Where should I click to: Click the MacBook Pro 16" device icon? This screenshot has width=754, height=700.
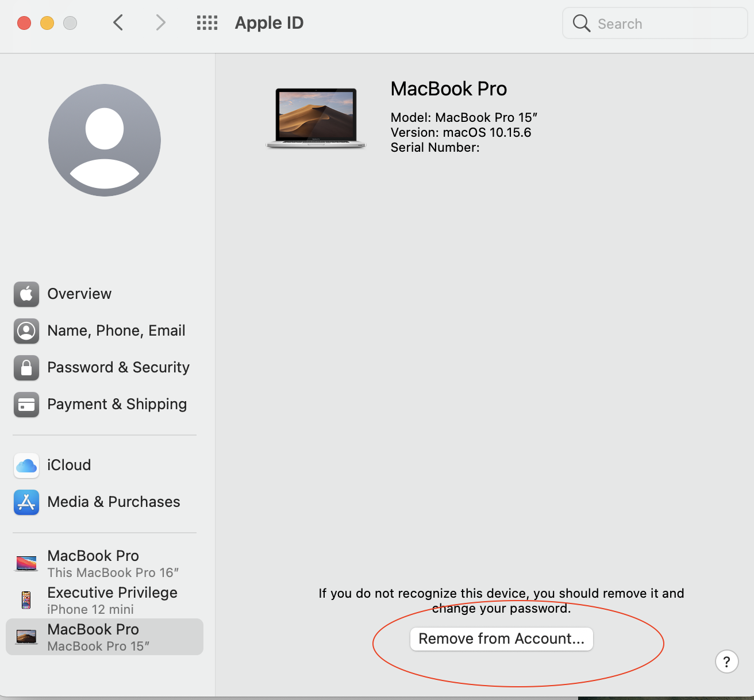click(26, 564)
